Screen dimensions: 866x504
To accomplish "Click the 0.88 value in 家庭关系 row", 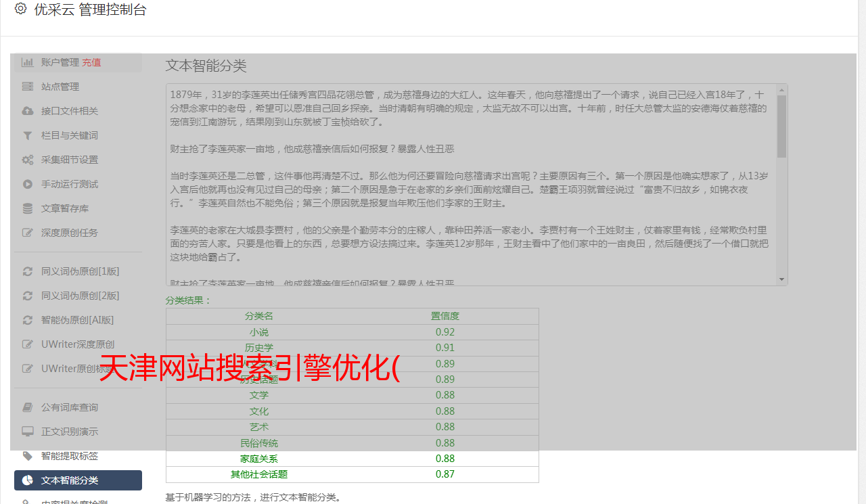I will pyautogui.click(x=445, y=459).
